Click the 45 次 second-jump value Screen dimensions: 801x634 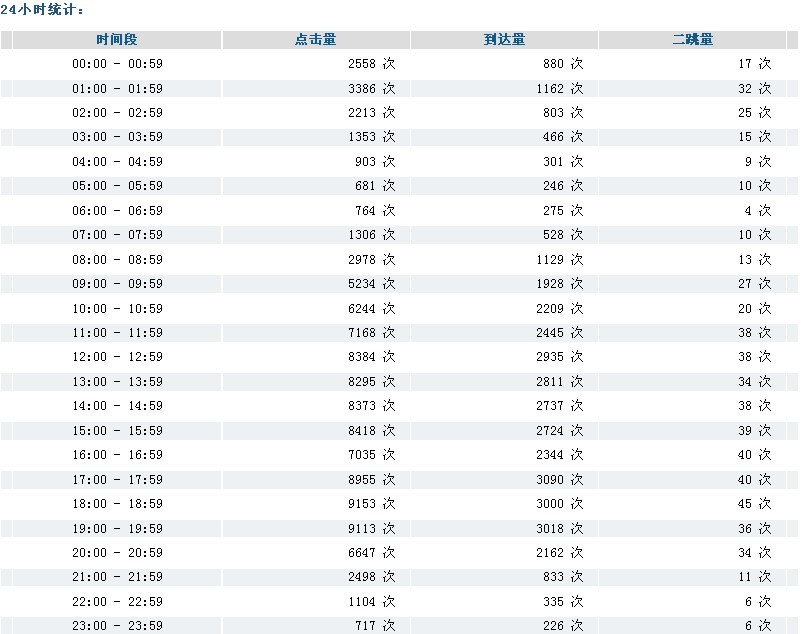coord(754,504)
